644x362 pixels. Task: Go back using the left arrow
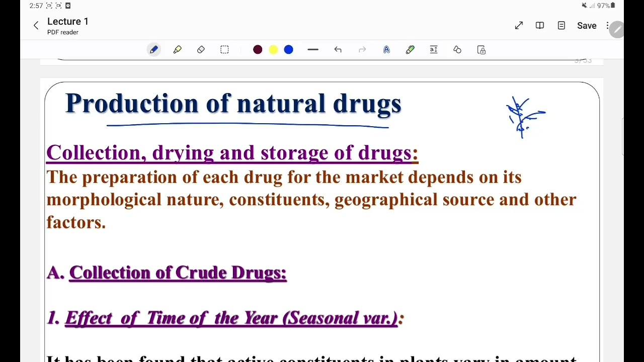point(36,26)
